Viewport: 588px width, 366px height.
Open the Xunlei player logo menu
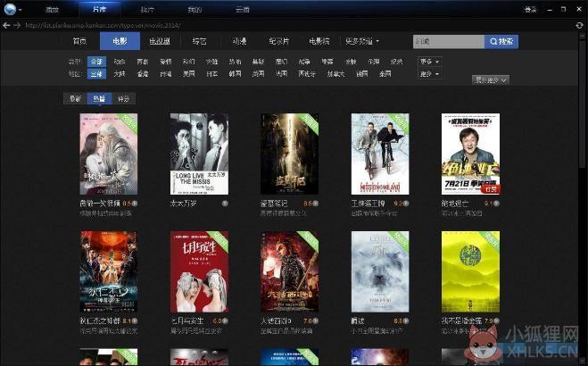click(x=10, y=9)
